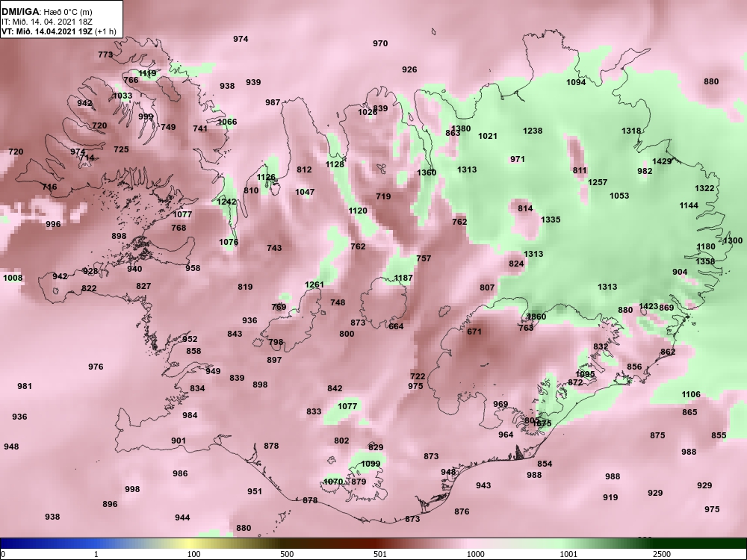
Task: Click the map value "1095"
Action: 585,374
